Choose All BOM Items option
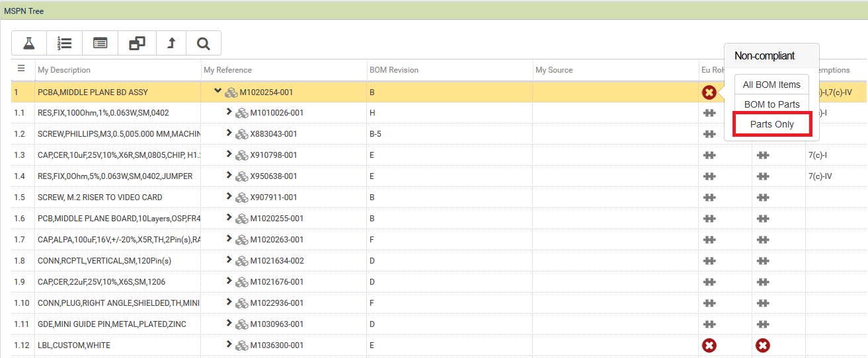 pos(771,85)
